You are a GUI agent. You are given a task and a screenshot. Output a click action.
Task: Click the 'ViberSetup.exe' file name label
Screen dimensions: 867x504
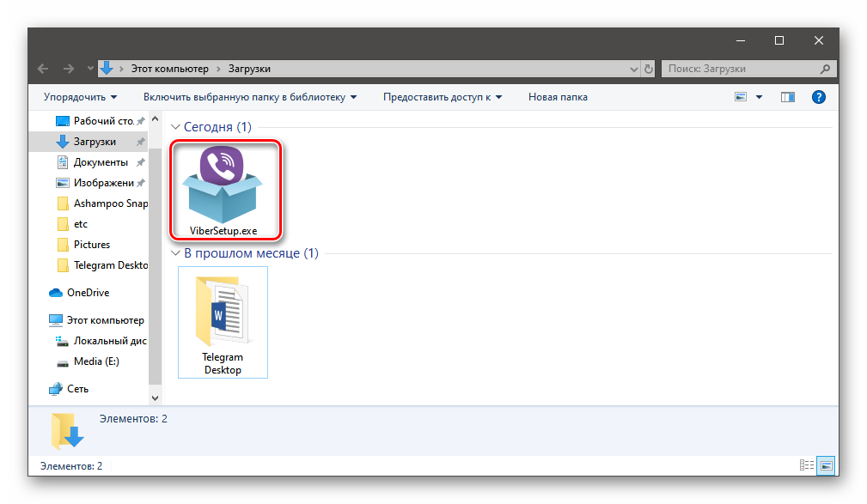[223, 231]
